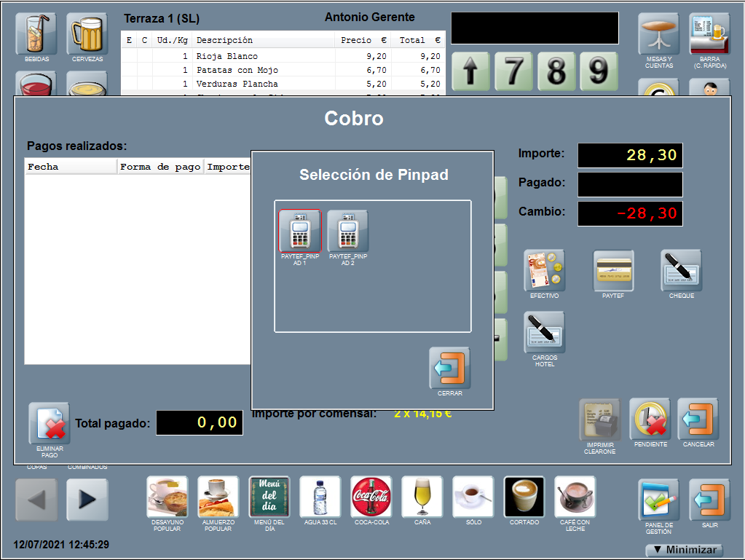Viewport: 745px width, 560px height.
Task: Open the Cervezas product category
Action: (x=87, y=34)
